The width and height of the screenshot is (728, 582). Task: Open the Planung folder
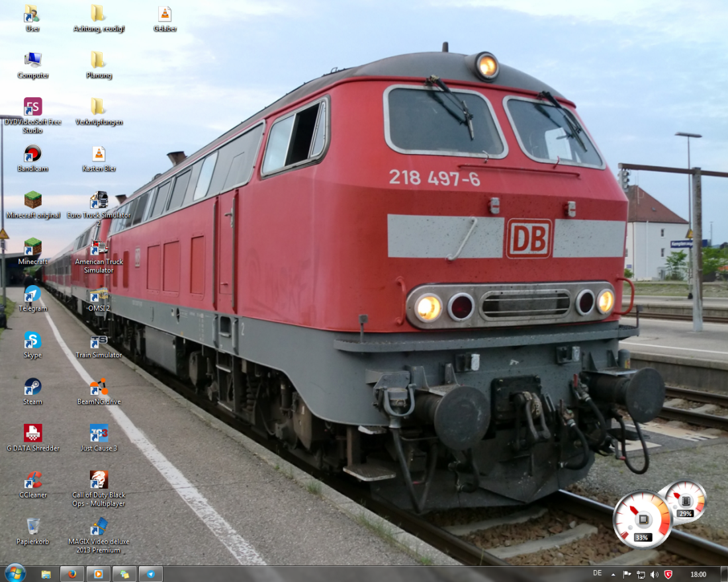point(99,65)
